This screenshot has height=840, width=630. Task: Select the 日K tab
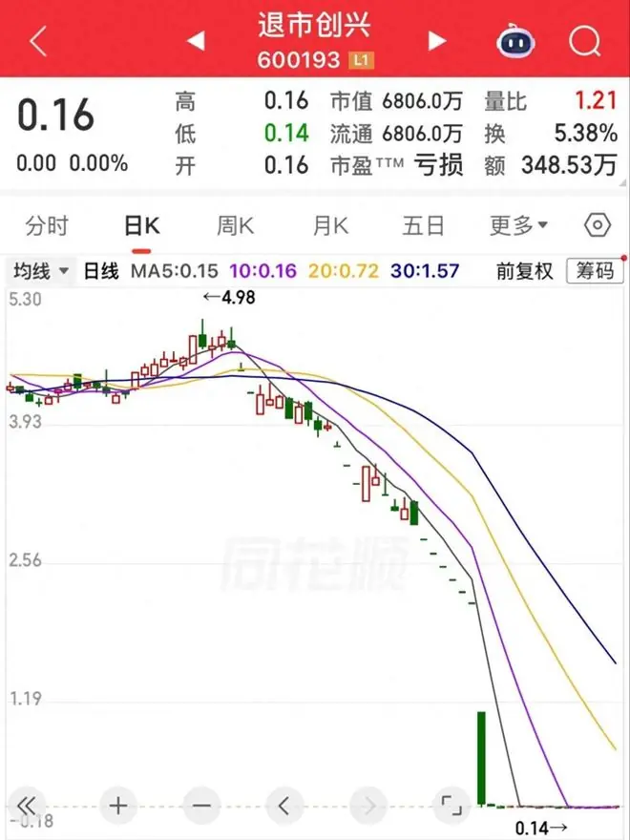(141, 225)
